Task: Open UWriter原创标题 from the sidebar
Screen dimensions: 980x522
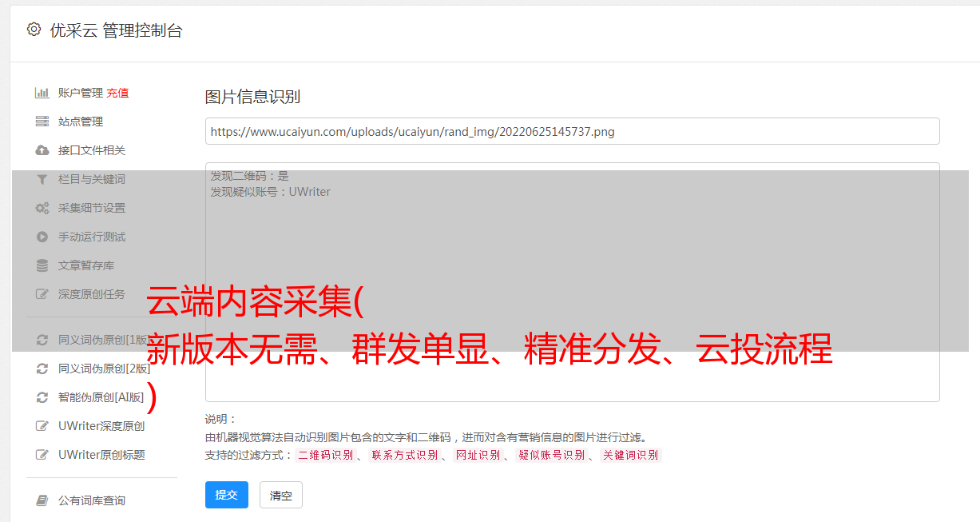Action: click(101, 455)
